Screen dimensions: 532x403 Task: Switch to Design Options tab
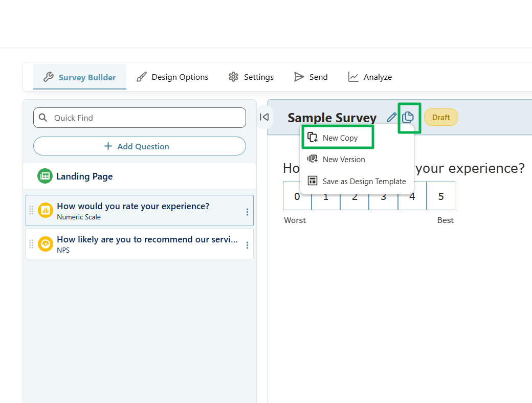172,77
